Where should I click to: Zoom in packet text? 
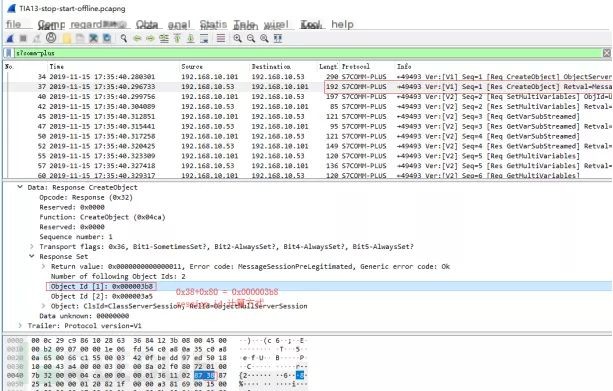coord(237,38)
